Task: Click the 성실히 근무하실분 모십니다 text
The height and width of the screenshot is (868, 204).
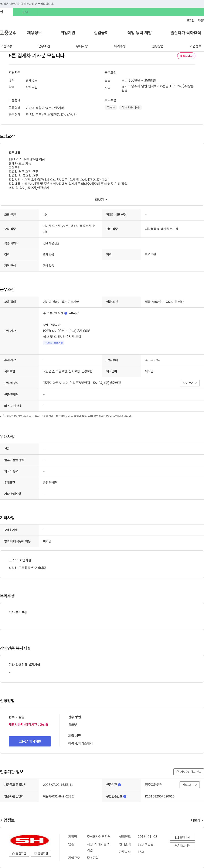Action: click(x=28, y=568)
